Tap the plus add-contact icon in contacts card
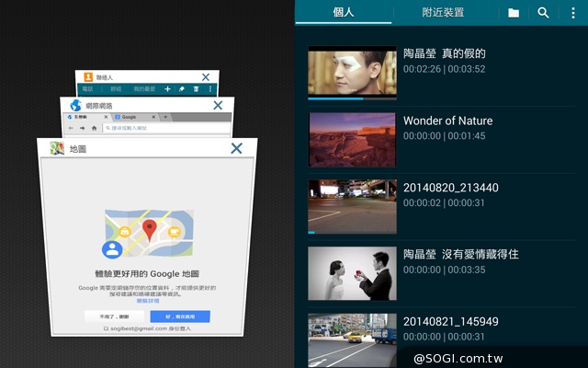 click(167, 89)
